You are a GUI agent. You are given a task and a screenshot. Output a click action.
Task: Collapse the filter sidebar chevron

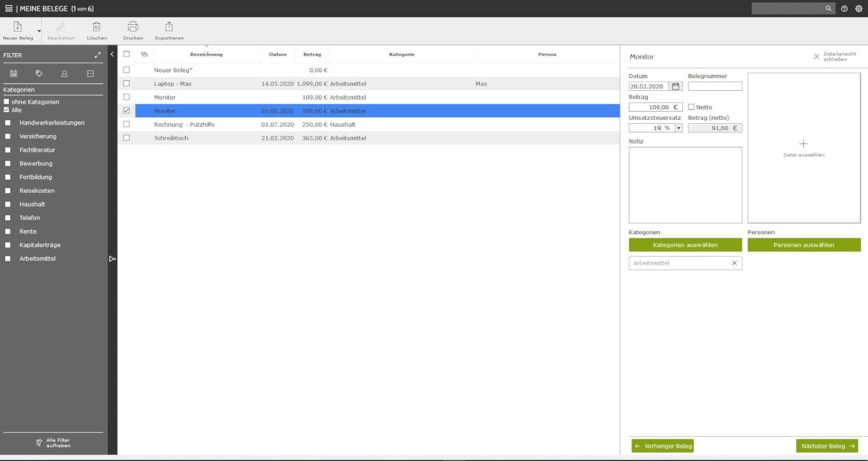(112, 54)
